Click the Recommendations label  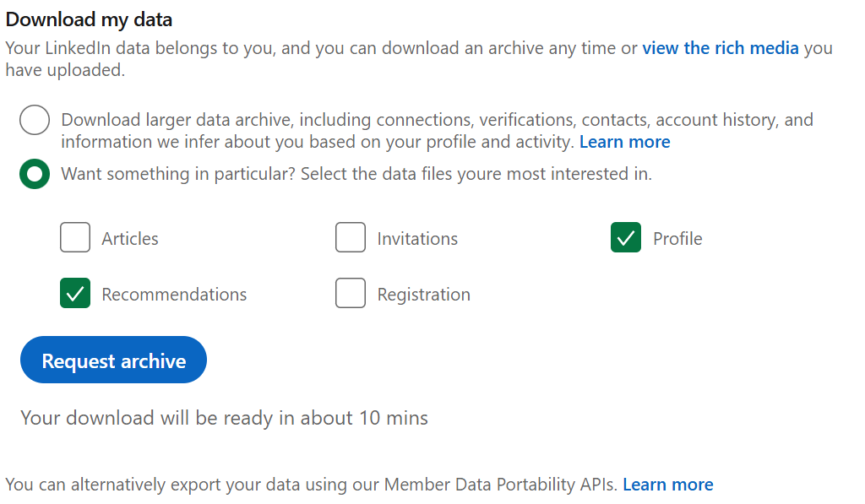pos(174,294)
